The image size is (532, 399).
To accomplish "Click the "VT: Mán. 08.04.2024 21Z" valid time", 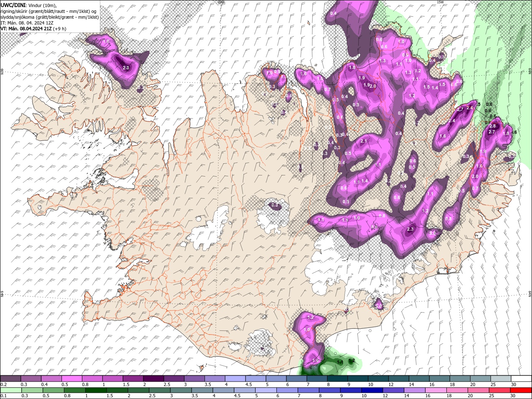I will pos(25,29).
